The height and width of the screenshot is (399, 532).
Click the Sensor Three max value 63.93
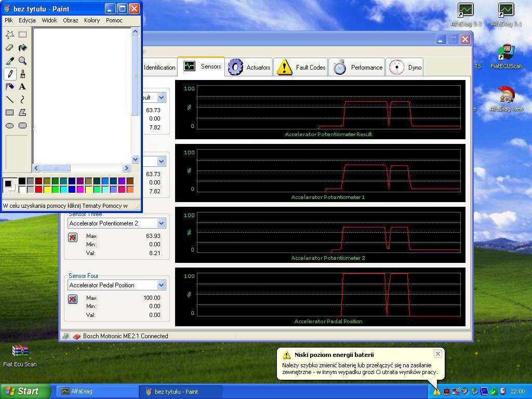[153, 236]
